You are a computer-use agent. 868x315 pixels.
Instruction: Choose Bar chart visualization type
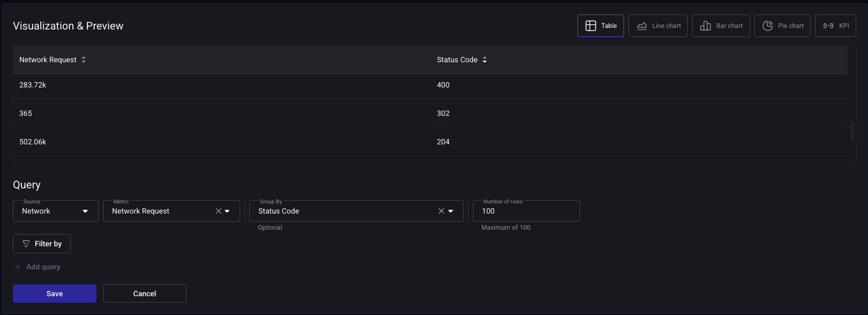pos(721,26)
